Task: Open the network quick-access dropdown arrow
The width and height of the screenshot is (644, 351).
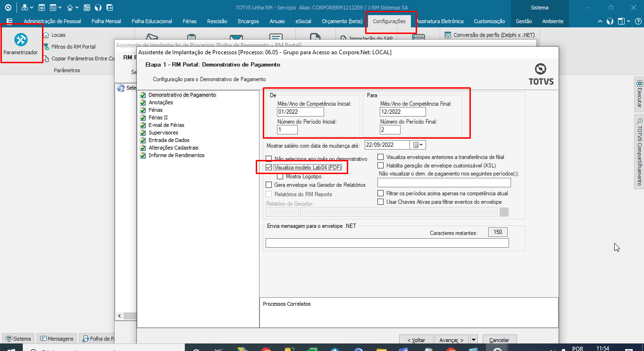Action: pyautogui.click(x=31, y=8)
